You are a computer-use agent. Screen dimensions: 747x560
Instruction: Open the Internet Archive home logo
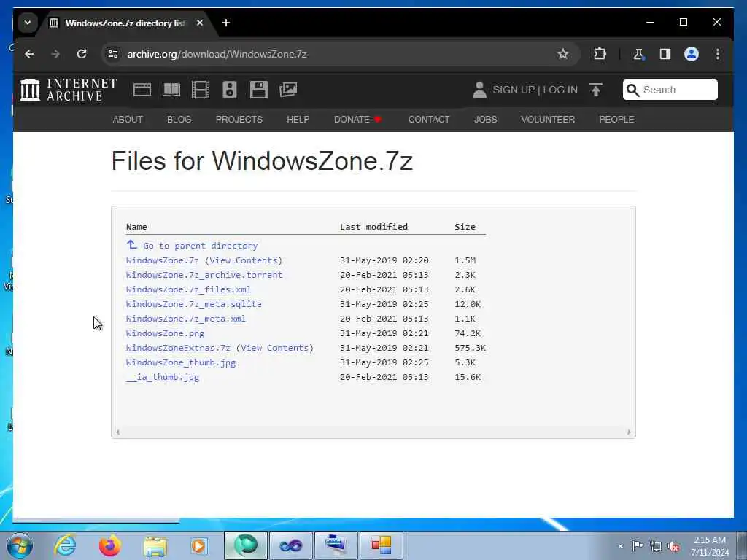69,90
